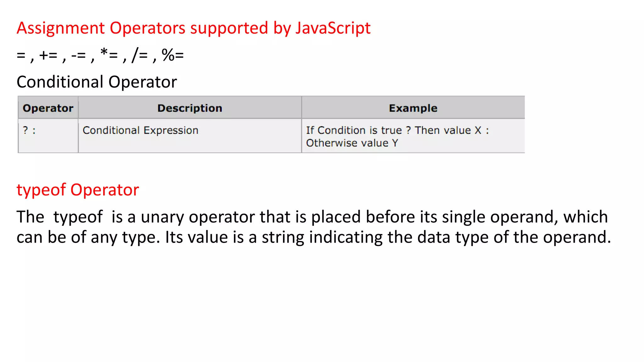This screenshot has width=644, height=362.
Task: Click the ? : operator table cell
Action: point(29,130)
